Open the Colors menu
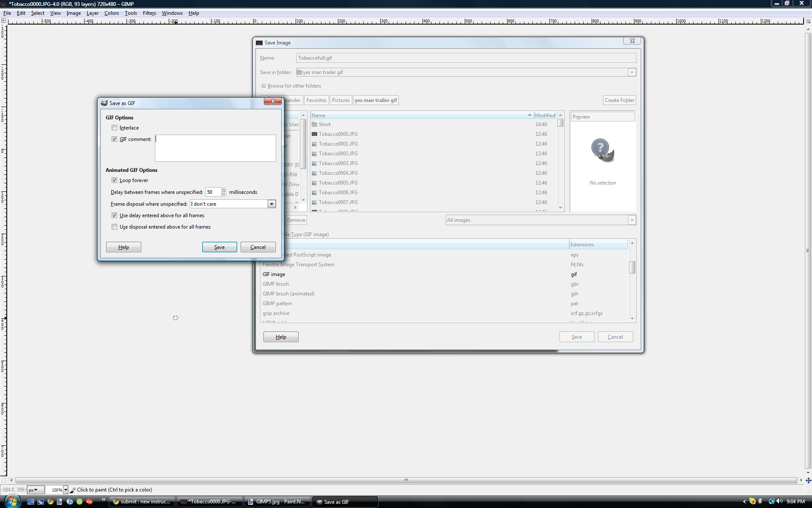 (111, 13)
